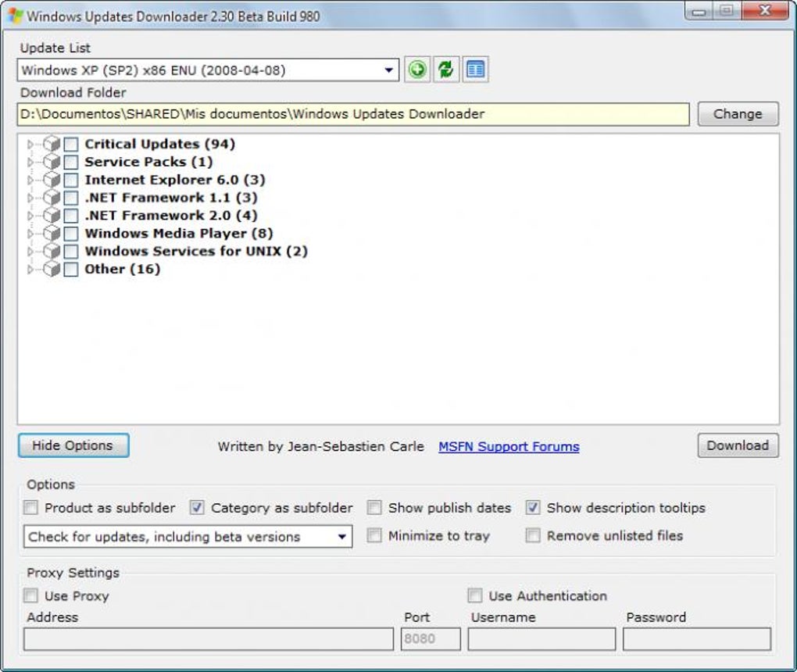Click the cube icon beside Critical Updates
Screen dimensions: 797x672
tap(52, 144)
